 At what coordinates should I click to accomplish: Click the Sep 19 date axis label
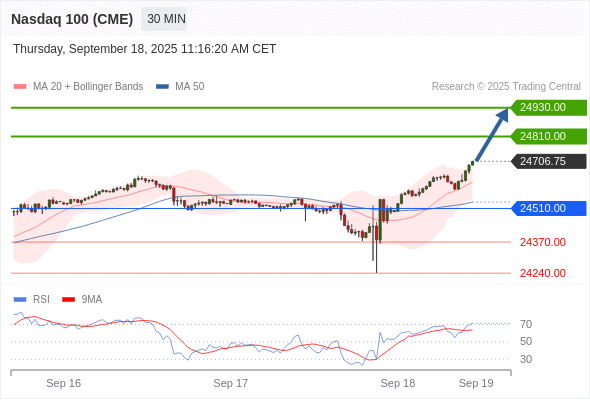tap(476, 383)
